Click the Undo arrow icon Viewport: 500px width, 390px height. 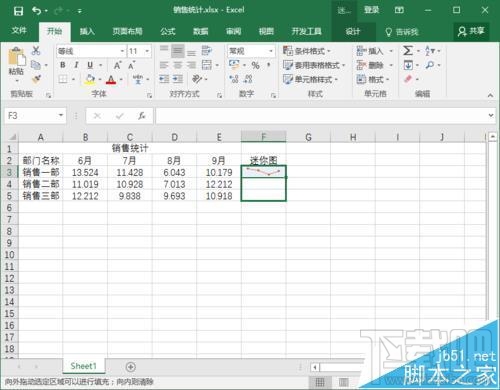[x=36, y=11]
